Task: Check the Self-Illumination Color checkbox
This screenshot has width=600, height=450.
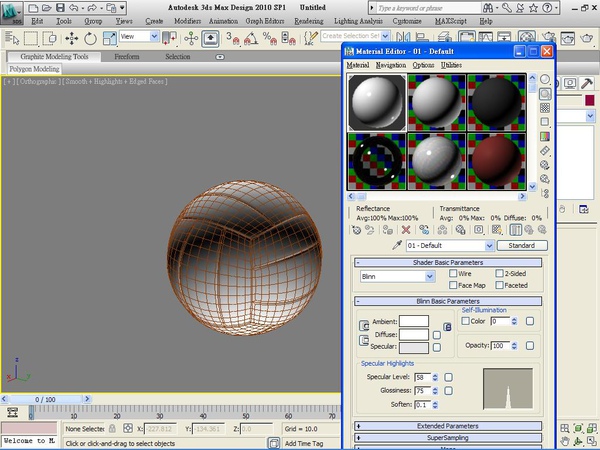Action: 465,321
